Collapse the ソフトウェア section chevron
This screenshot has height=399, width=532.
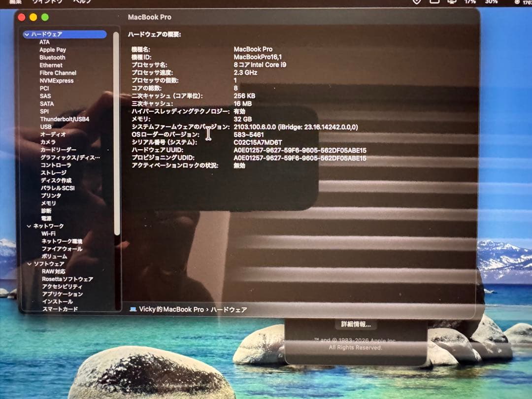(30, 264)
